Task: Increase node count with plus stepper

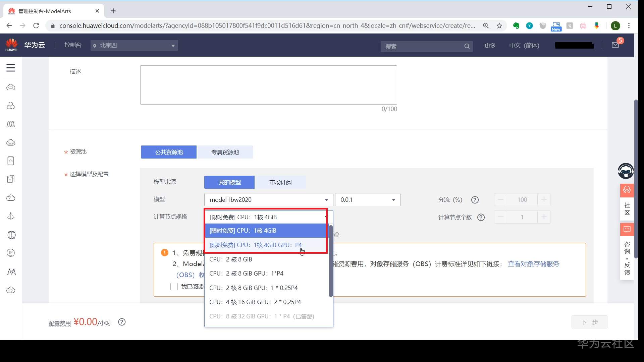Action: [543, 217]
